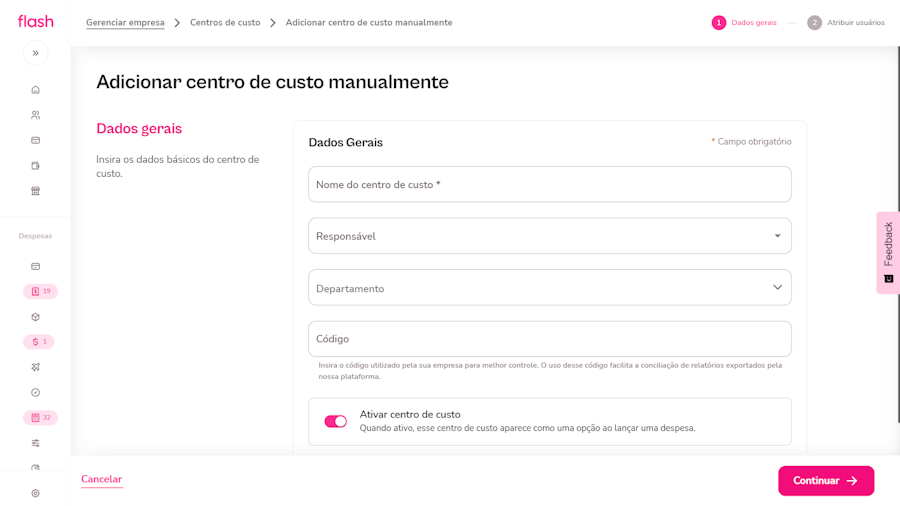Click the partially hidden icon above the gear
The width and height of the screenshot is (900, 506).
click(x=36, y=467)
